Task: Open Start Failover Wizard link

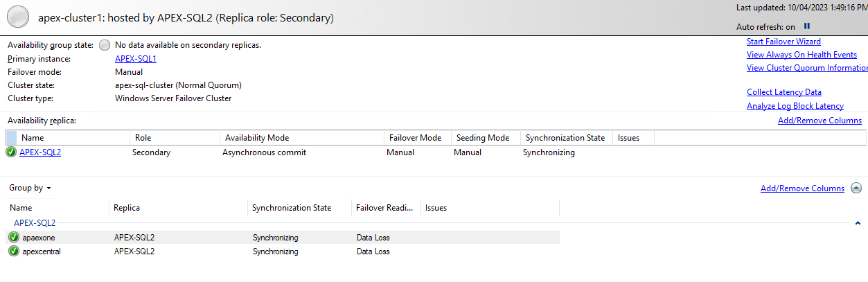Action: pos(783,42)
